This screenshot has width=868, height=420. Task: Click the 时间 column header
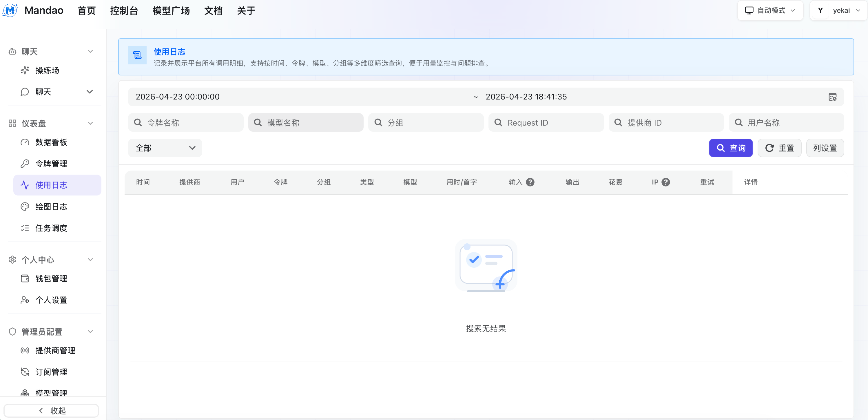143,182
